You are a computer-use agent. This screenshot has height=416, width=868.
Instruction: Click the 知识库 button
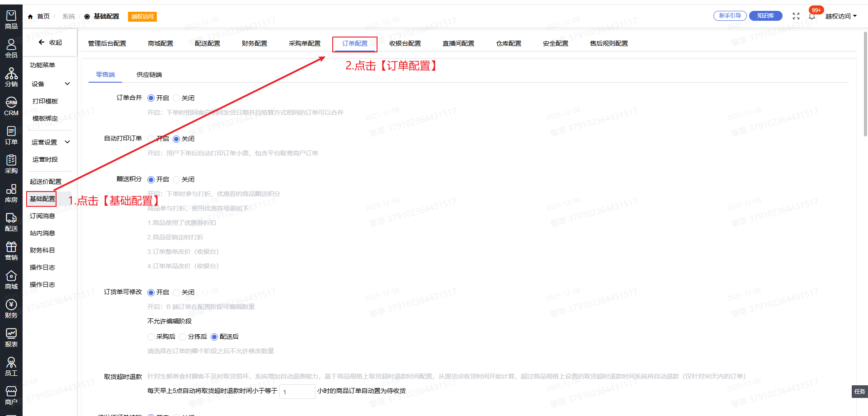click(765, 16)
